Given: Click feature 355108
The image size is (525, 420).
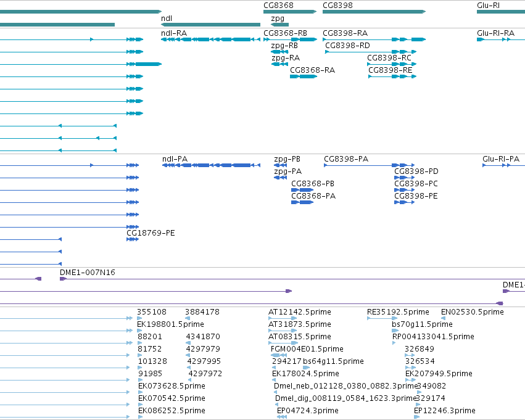Looking at the screenshot, I should click(152, 312).
